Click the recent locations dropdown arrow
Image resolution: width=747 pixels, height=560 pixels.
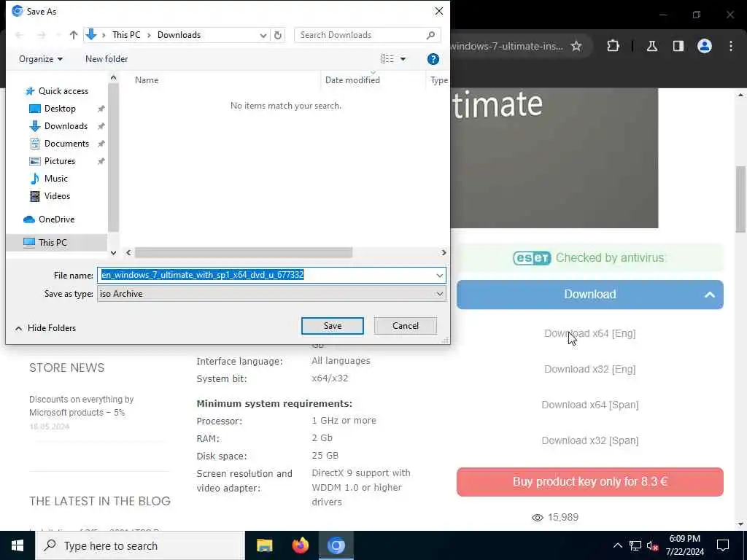point(58,35)
